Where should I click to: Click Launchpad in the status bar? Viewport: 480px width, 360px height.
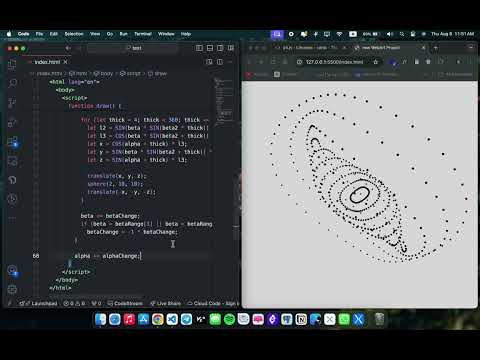38,304
